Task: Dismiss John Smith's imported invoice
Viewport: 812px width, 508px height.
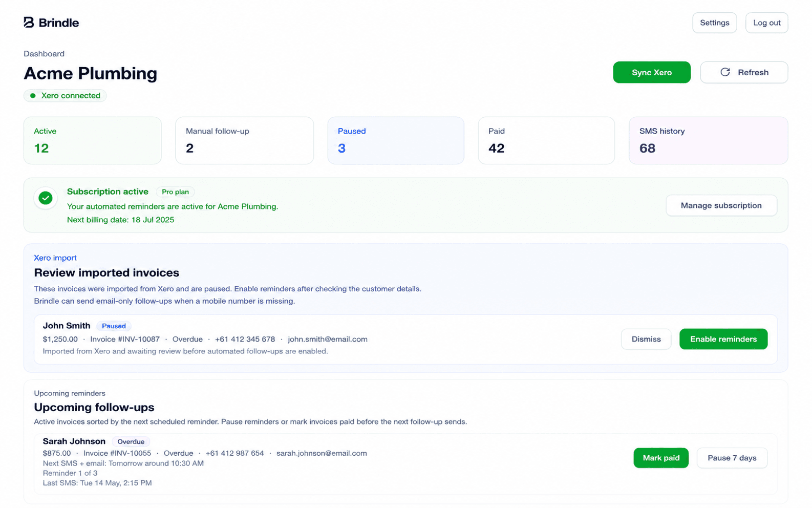Action: click(646, 339)
